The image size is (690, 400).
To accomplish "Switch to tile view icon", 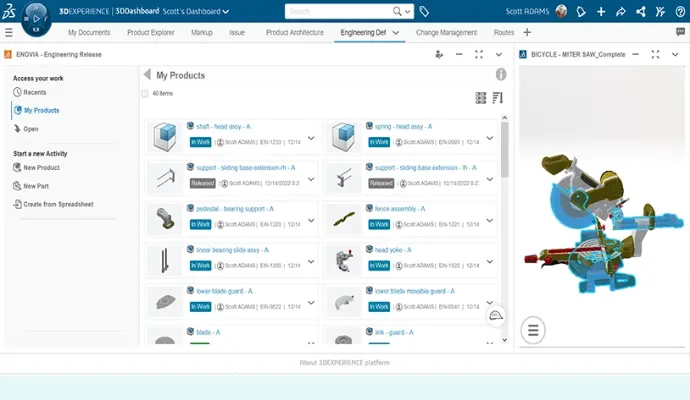I will pos(481,98).
